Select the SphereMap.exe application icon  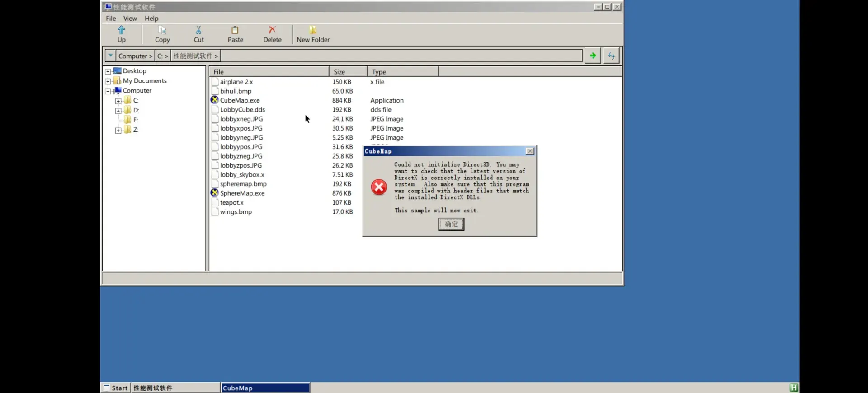[x=215, y=192]
